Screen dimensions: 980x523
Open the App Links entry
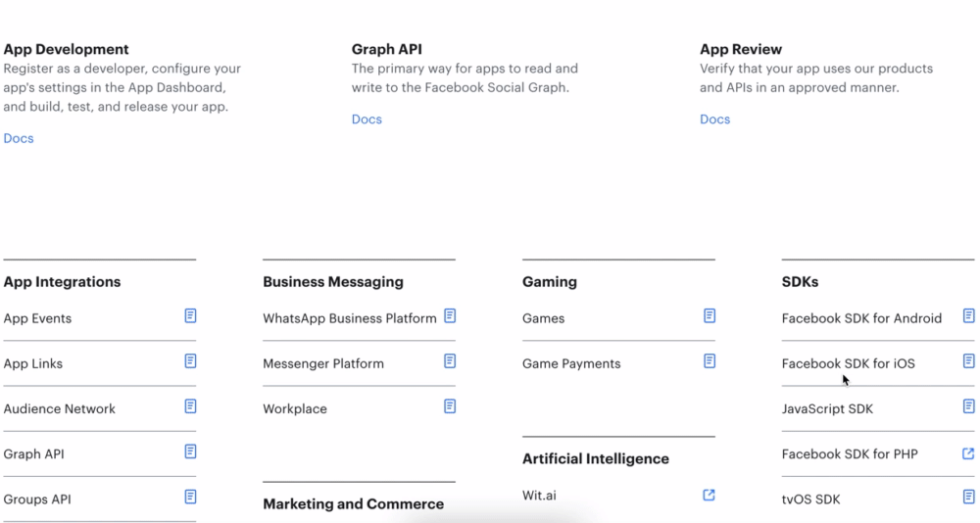33,363
